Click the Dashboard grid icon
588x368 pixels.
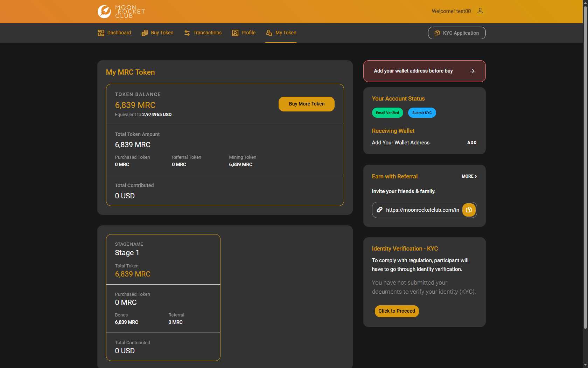[x=101, y=33]
